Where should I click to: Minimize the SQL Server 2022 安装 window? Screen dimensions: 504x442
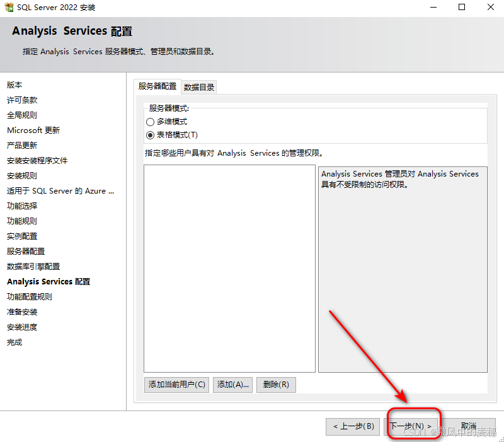[x=433, y=7]
